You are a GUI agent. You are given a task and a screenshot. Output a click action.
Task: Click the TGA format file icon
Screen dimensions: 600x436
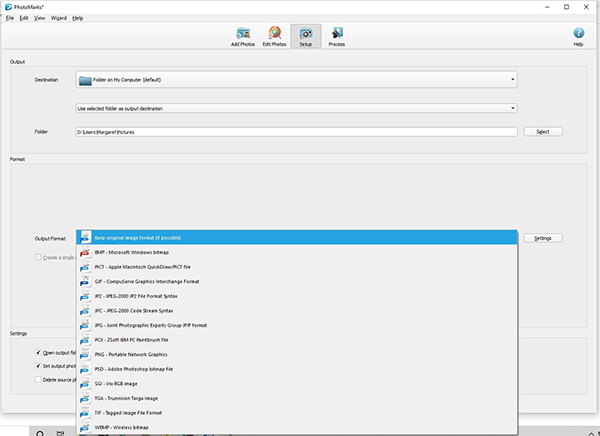coord(85,398)
